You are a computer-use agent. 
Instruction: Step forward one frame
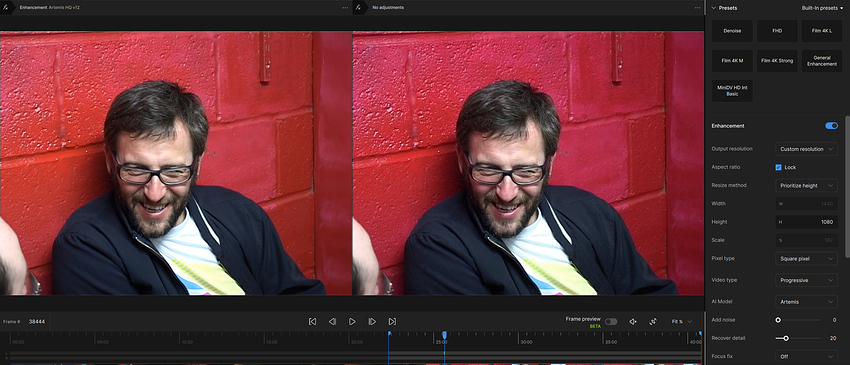(372, 322)
